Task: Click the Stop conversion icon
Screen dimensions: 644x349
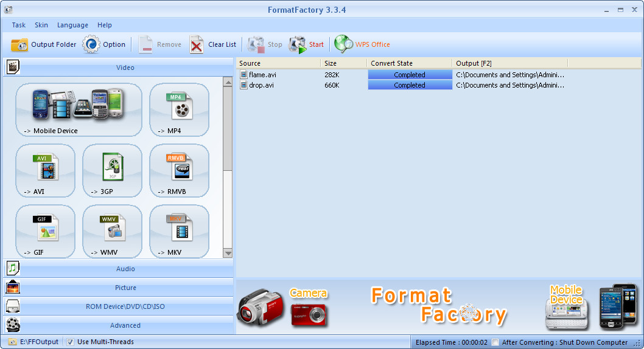Action: click(256, 44)
